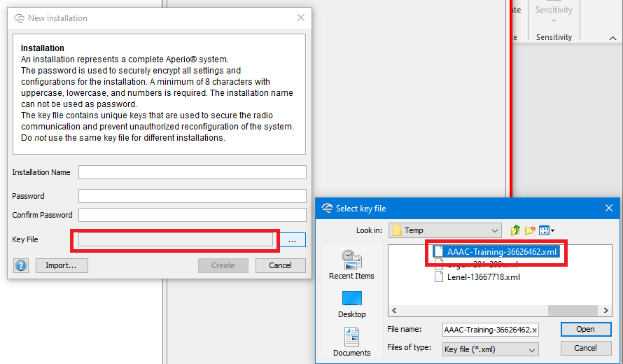Focus the Confirm Password field

tap(192, 215)
